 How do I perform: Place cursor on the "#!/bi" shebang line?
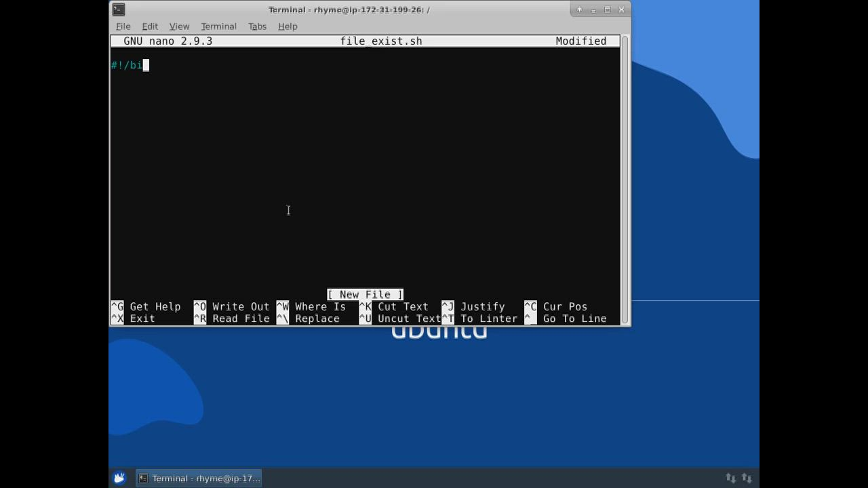(x=127, y=65)
